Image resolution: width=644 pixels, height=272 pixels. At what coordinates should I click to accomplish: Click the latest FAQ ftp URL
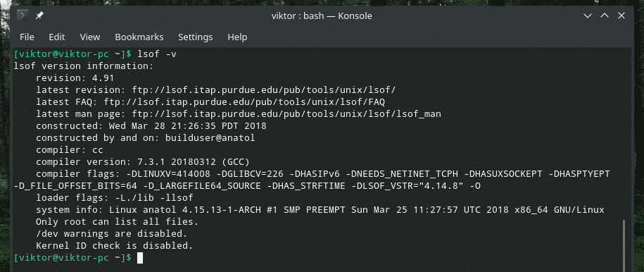click(x=244, y=101)
